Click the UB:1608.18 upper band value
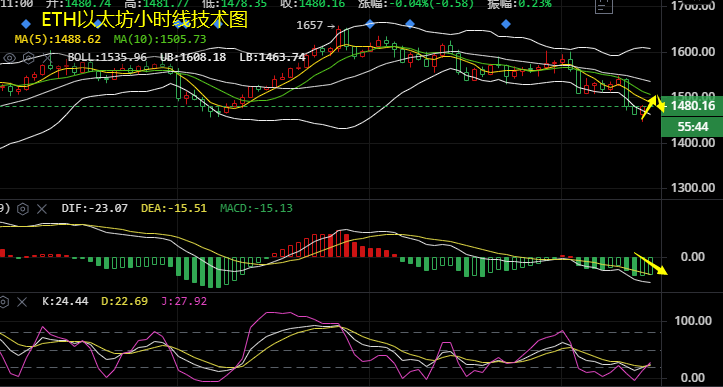 coord(193,58)
